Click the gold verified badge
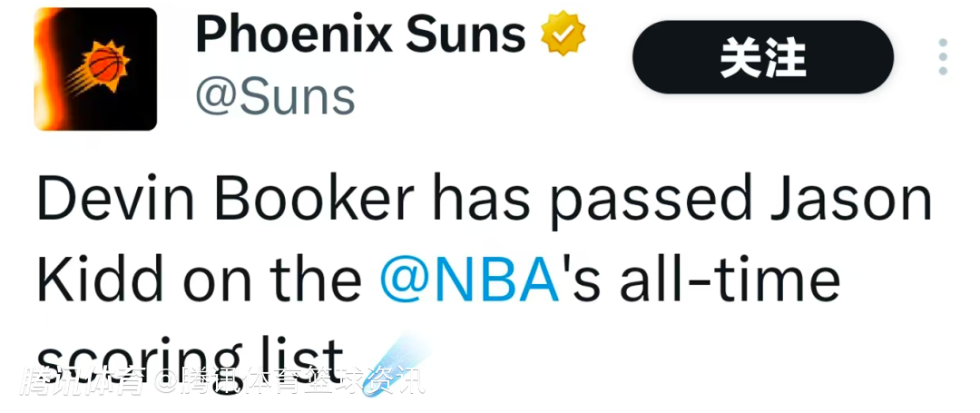The image size is (980, 413). coord(563,36)
